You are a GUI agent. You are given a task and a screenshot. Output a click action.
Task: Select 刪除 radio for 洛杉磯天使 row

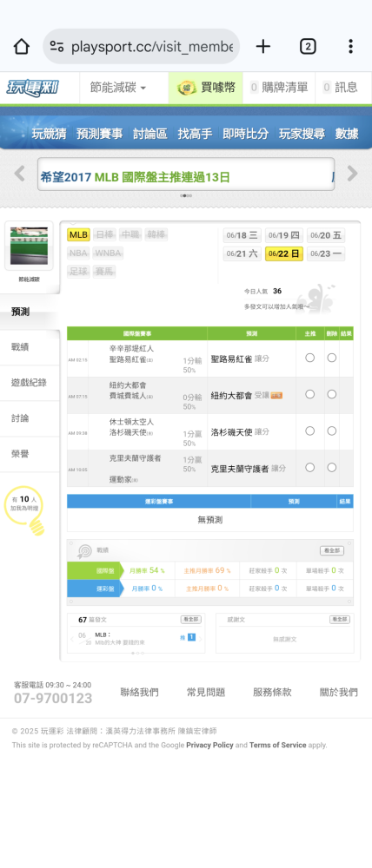point(331,431)
